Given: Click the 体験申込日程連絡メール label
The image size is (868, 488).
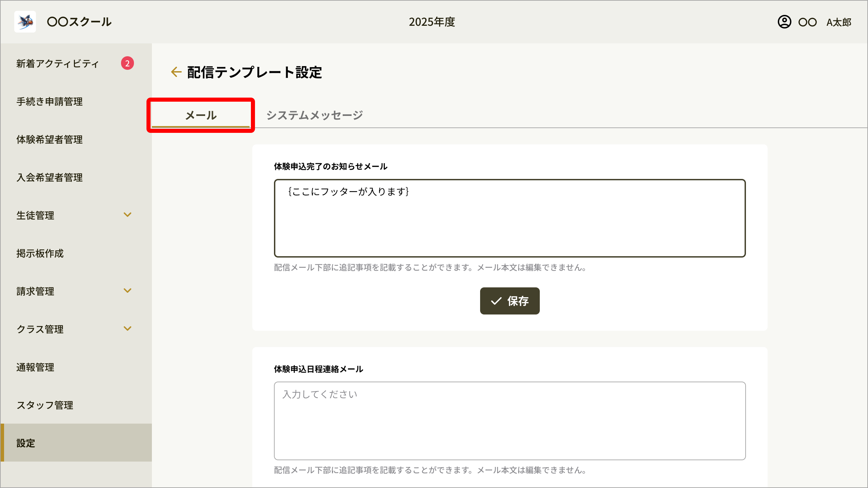Looking at the screenshot, I should [x=318, y=369].
